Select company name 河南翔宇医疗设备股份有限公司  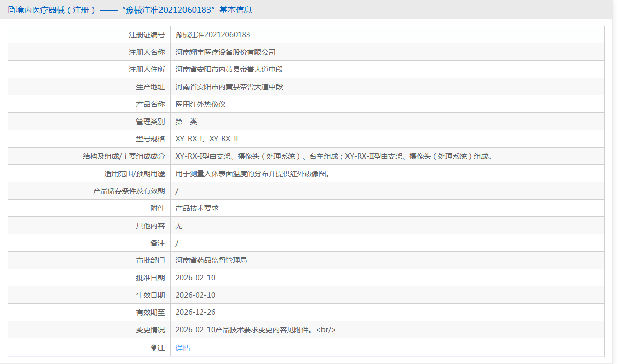pyautogui.click(x=225, y=52)
